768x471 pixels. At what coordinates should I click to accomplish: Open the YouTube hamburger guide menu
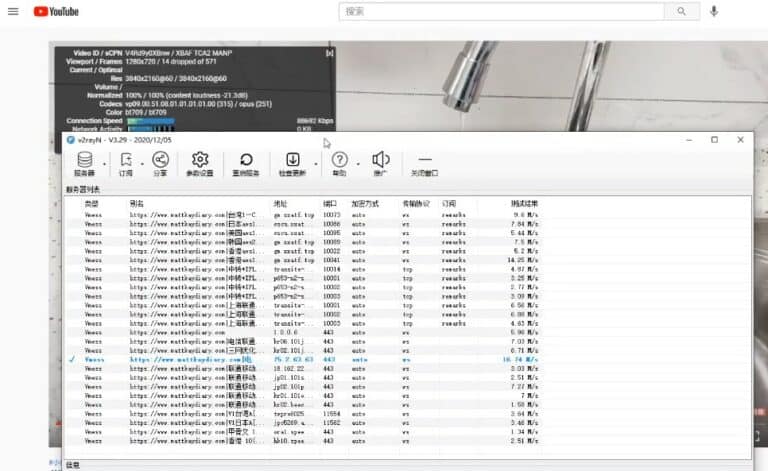(x=14, y=12)
